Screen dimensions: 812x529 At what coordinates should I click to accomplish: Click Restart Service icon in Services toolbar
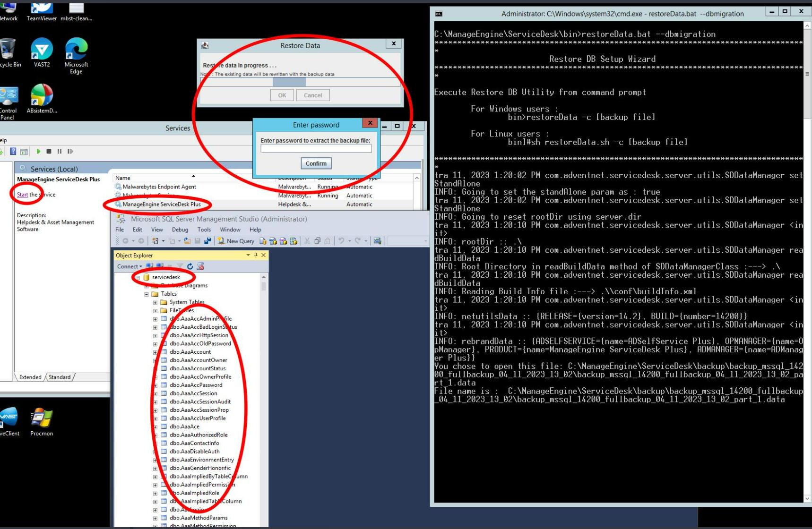pyautogui.click(x=70, y=152)
